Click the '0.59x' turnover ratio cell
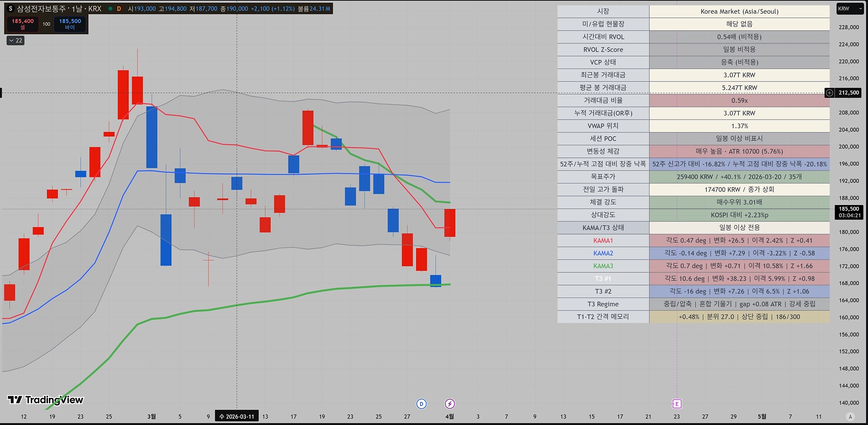The image size is (868, 425). (740, 100)
